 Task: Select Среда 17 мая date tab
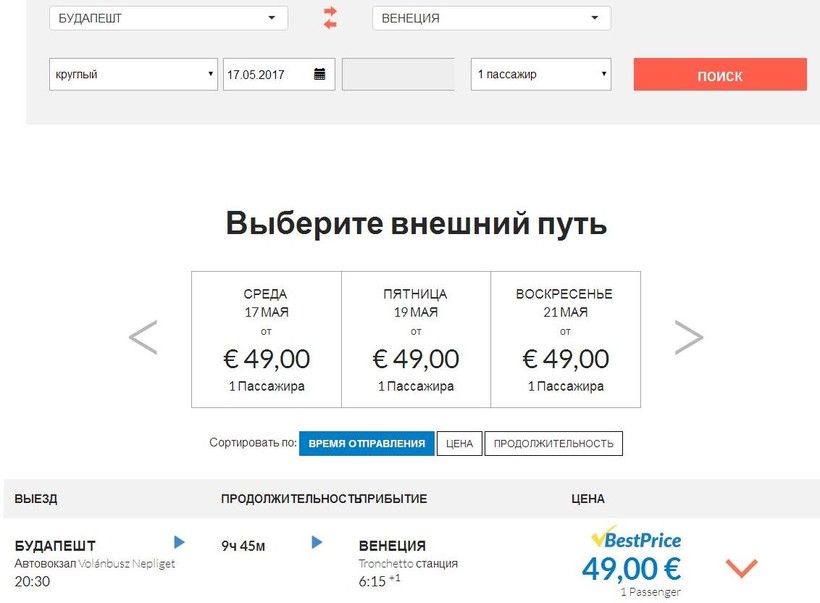[265, 340]
